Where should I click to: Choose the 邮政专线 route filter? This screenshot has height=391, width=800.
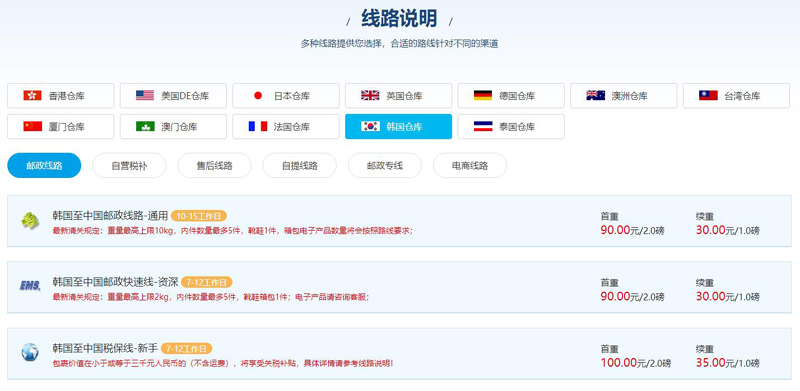[x=385, y=165]
